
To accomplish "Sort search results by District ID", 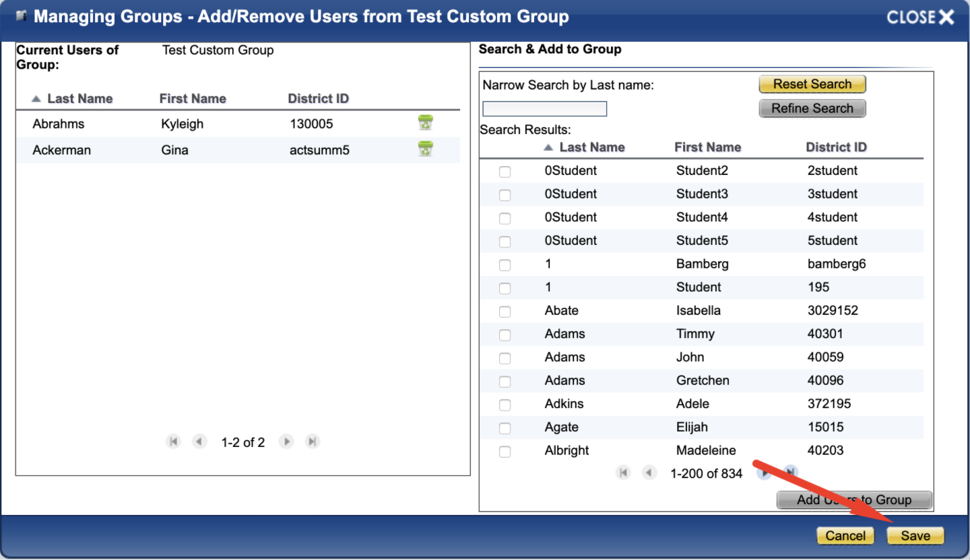I will point(836,147).
